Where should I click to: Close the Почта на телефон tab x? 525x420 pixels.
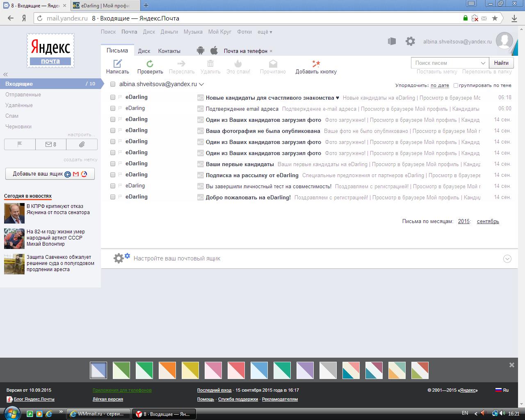point(271,51)
